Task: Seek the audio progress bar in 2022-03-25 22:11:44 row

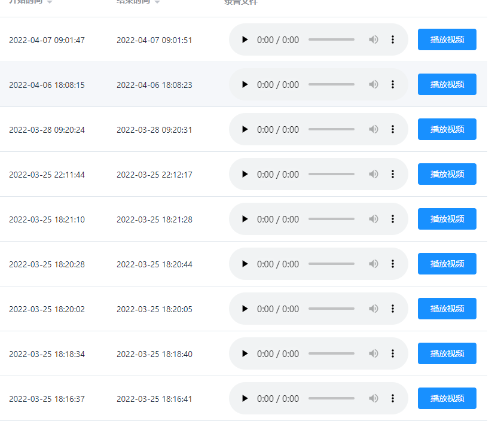Action: pyautogui.click(x=331, y=174)
